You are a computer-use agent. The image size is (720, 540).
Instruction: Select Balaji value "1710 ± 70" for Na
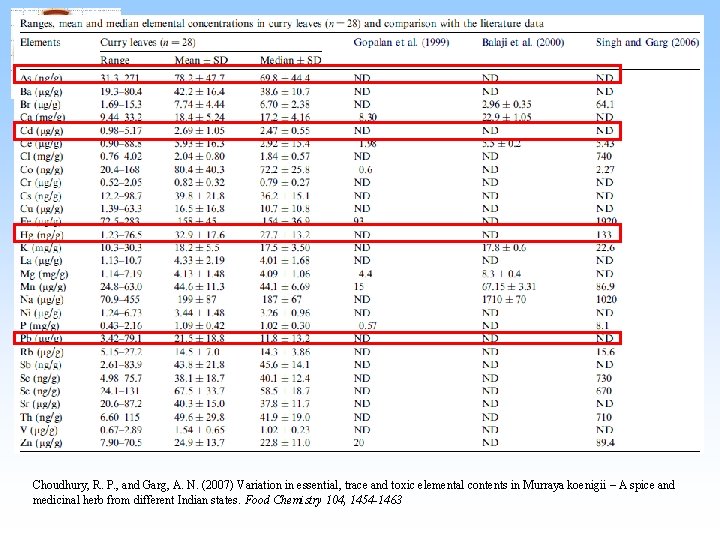point(504,300)
